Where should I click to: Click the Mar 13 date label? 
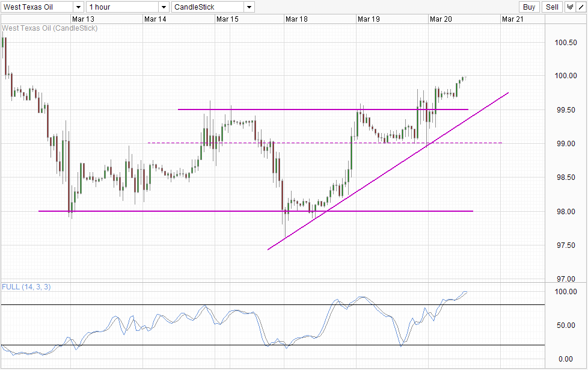point(83,19)
